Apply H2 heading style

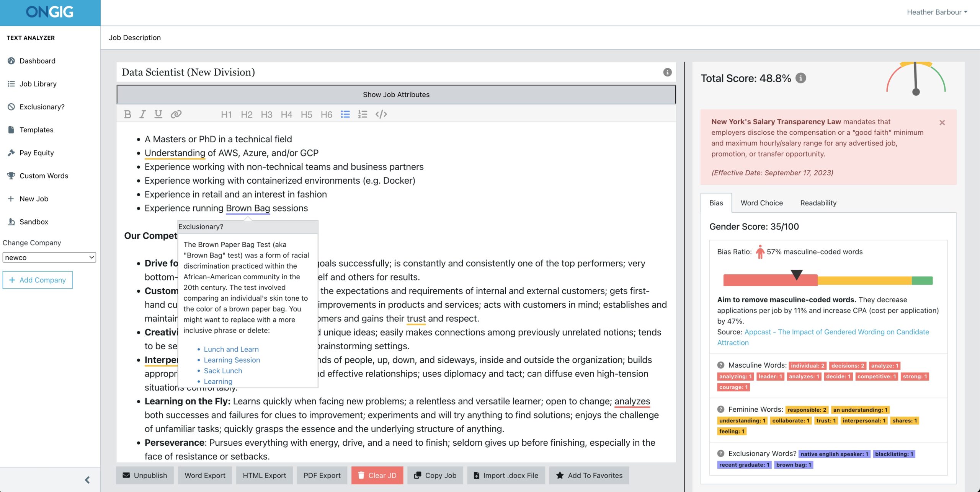247,114
